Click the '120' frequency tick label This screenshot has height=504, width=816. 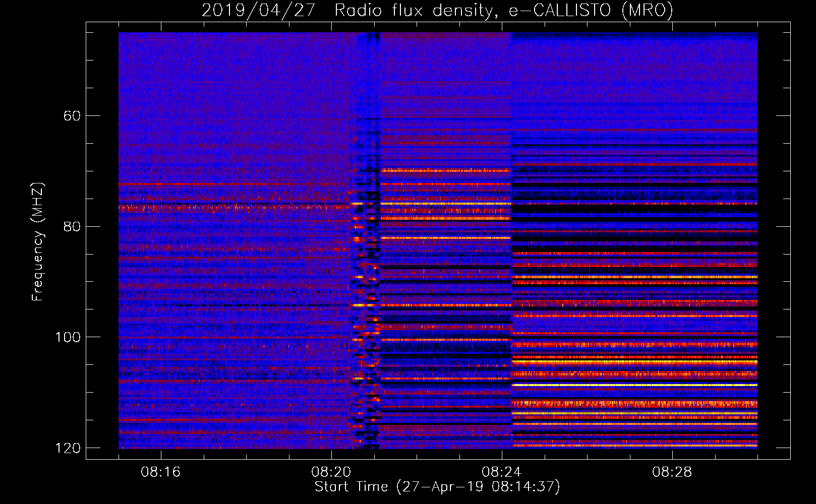pos(68,448)
